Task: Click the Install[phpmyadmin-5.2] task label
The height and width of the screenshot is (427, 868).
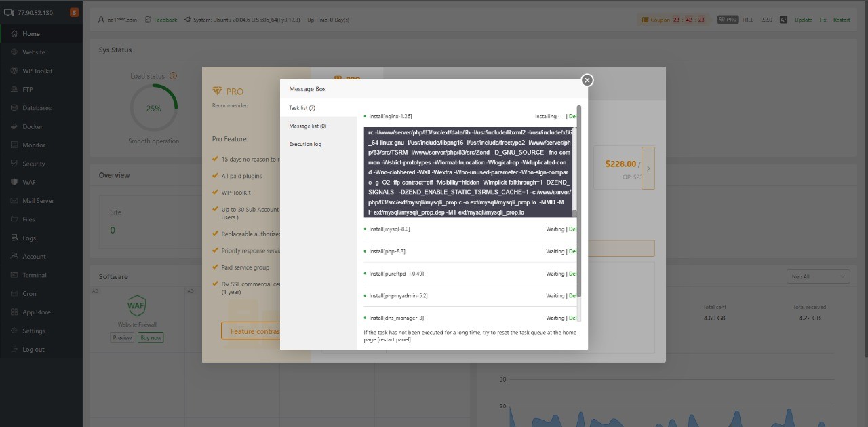Action: pyautogui.click(x=398, y=295)
